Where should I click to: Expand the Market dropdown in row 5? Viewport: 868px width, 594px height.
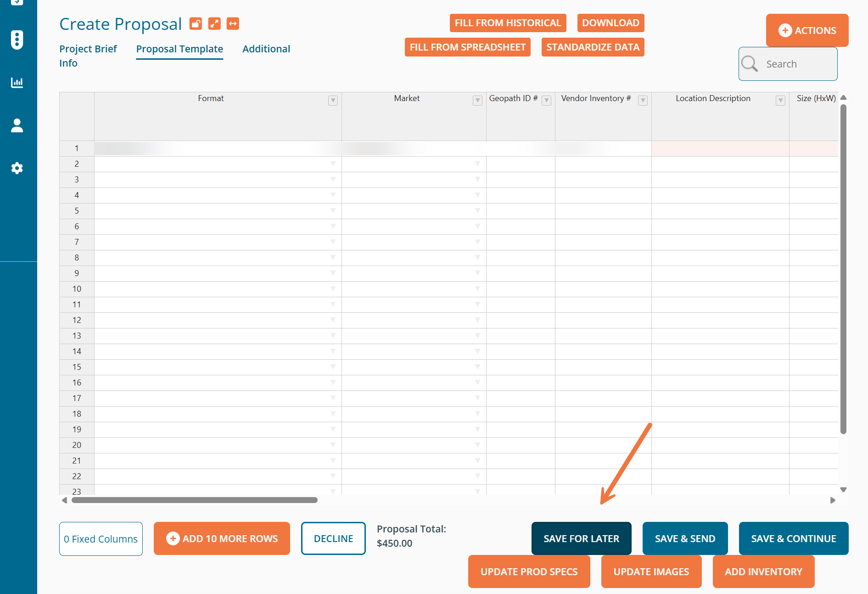[477, 211]
